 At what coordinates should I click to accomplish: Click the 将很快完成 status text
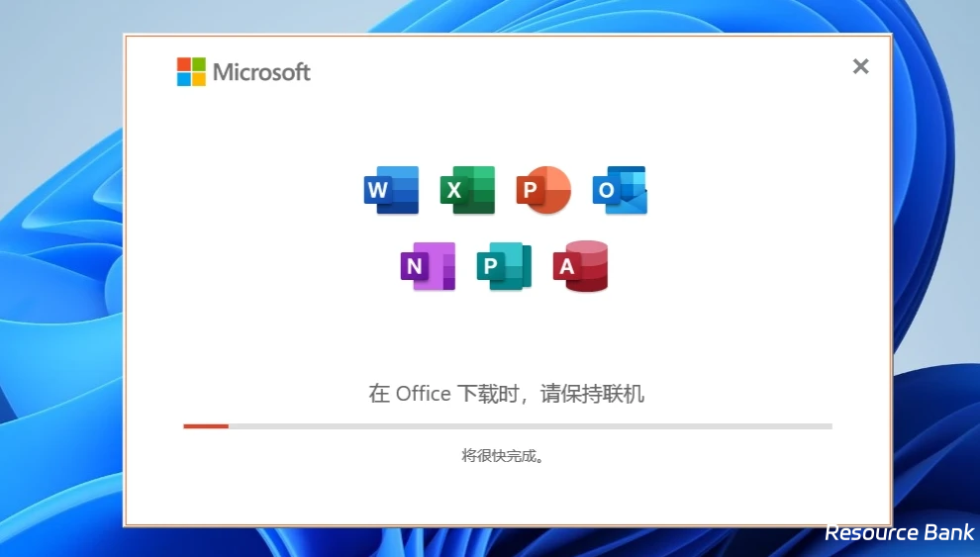tap(503, 456)
